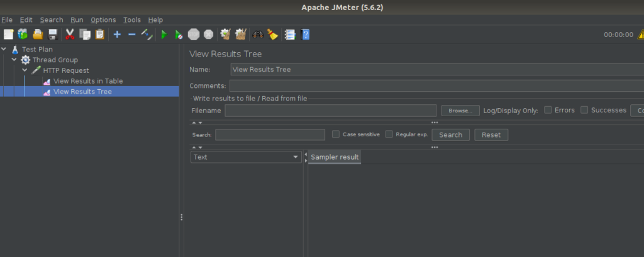Open the Templates toolbar icon

23,35
